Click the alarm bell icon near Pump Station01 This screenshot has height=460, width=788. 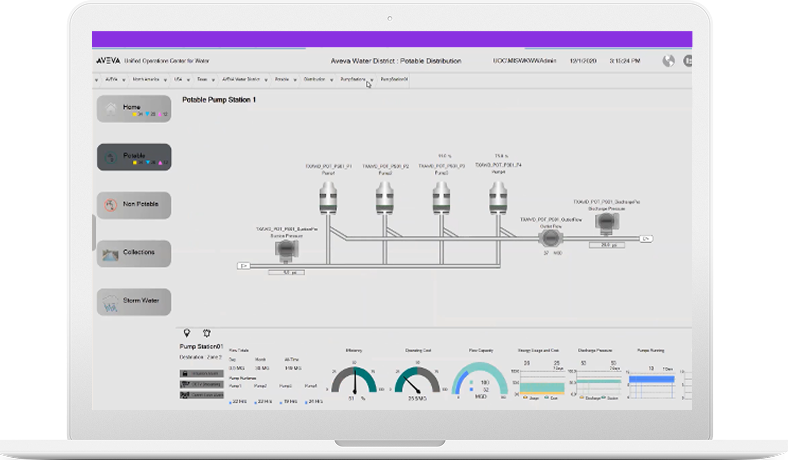(x=207, y=333)
